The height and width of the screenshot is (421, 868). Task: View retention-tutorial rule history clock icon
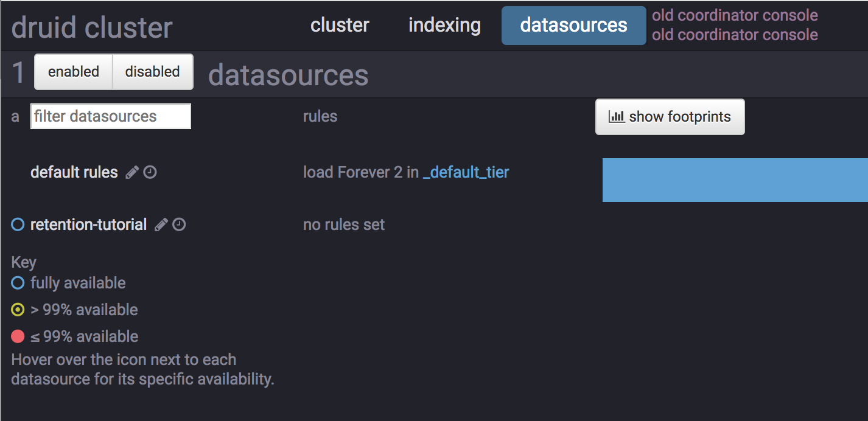[179, 225]
